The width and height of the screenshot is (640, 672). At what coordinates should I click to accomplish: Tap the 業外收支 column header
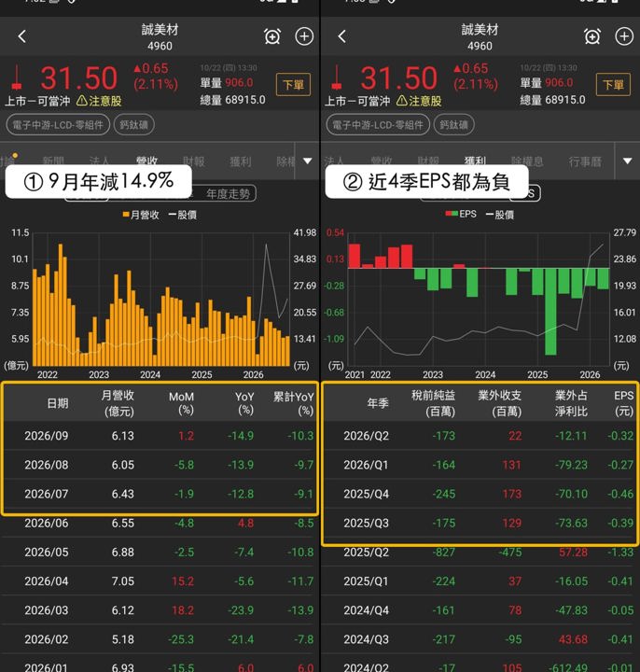(500, 403)
